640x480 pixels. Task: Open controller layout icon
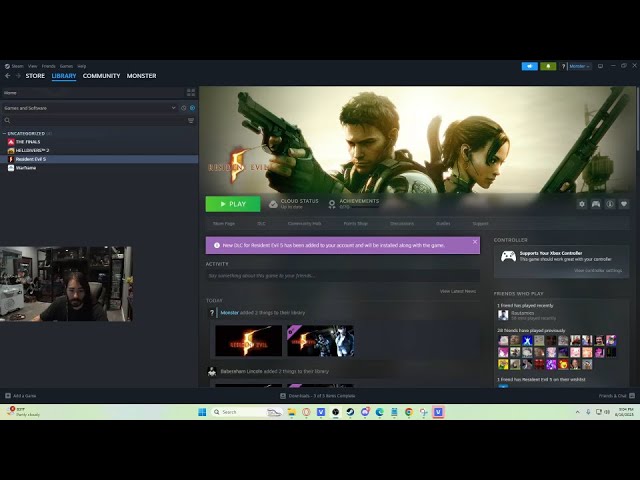click(x=596, y=204)
